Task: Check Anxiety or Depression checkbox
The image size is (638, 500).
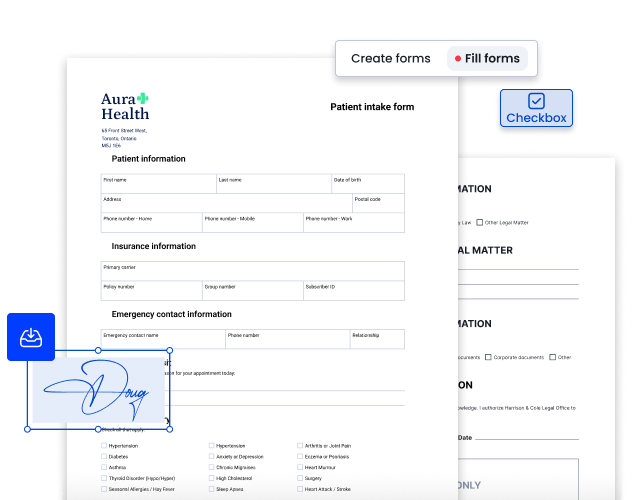Action: point(212,456)
